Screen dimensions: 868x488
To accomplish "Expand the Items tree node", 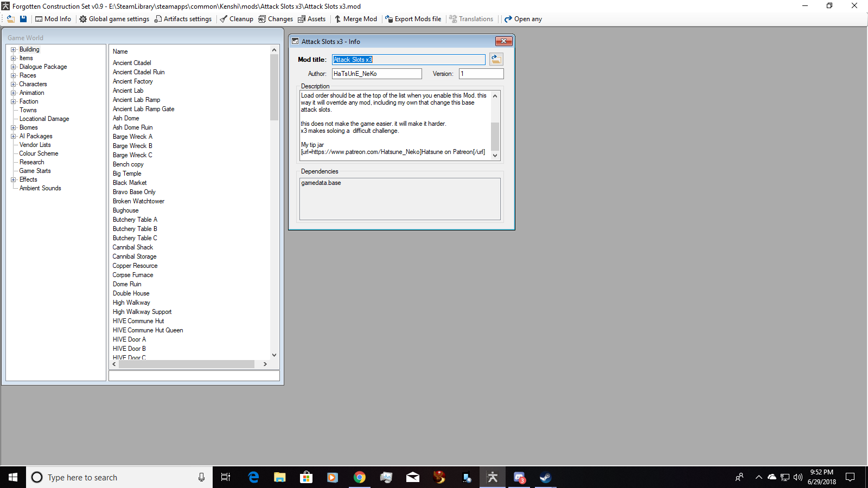I will [x=14, y=58].
